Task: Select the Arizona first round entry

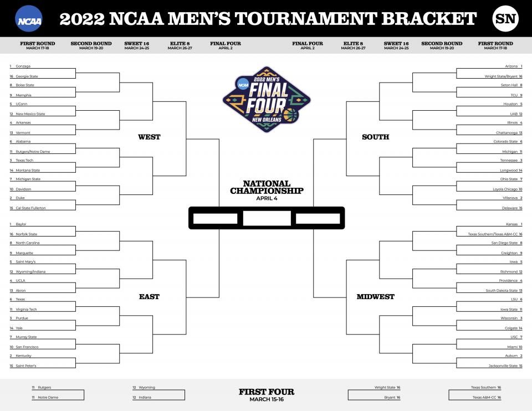Action: tap(489, 66)
